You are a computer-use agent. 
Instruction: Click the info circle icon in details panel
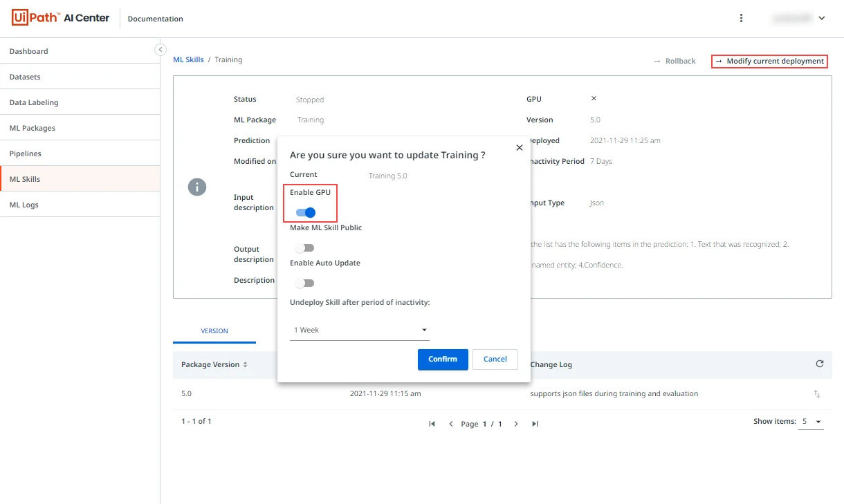coord(197,187)
